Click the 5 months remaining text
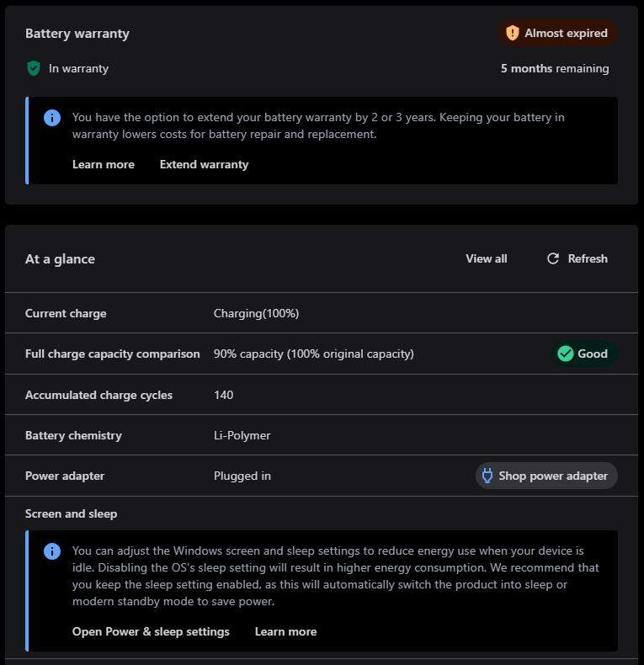Viewport: 644px width, 665px height. [x=555, y=68]
